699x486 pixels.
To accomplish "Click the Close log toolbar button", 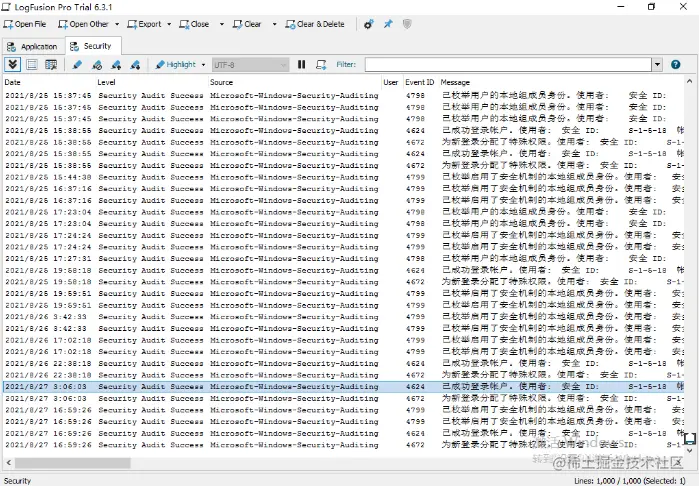I will 194,24.
